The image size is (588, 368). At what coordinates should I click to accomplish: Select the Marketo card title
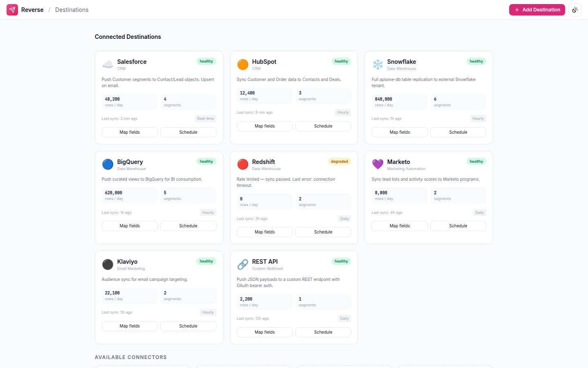tap(399, 162)
